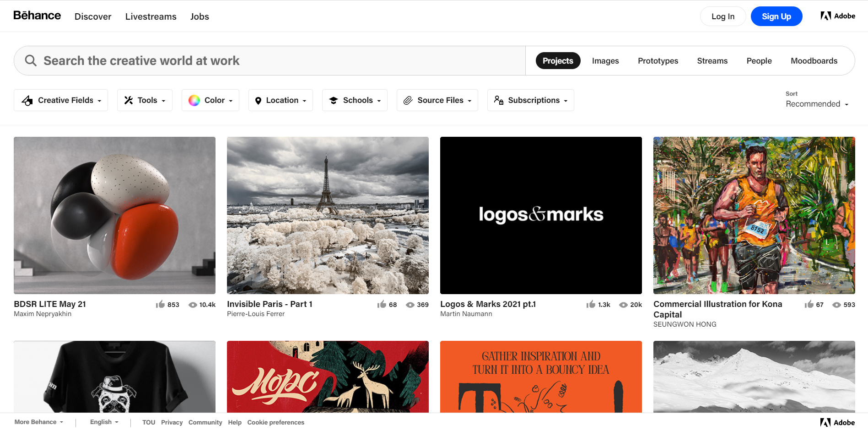This screenshot has height=430, width=868.
Task: Open the Invisible Paris Eiffel Tower thumbnail
Action: [328, 215]
